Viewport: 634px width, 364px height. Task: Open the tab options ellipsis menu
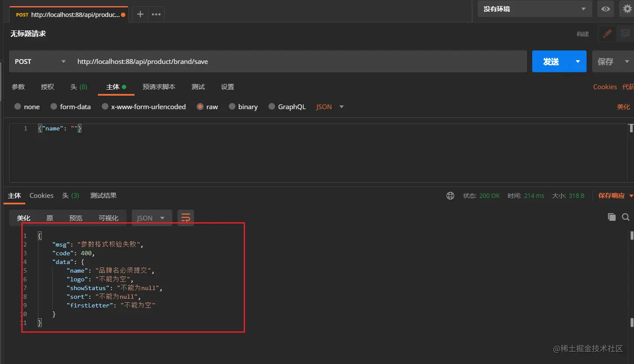point(156,14)
